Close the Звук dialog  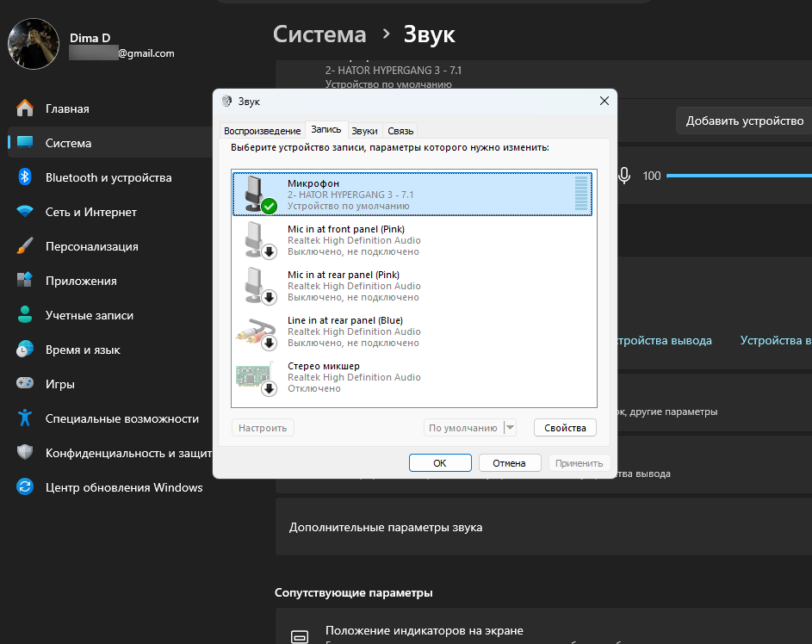pyautogui.click(x=604, y=101)
